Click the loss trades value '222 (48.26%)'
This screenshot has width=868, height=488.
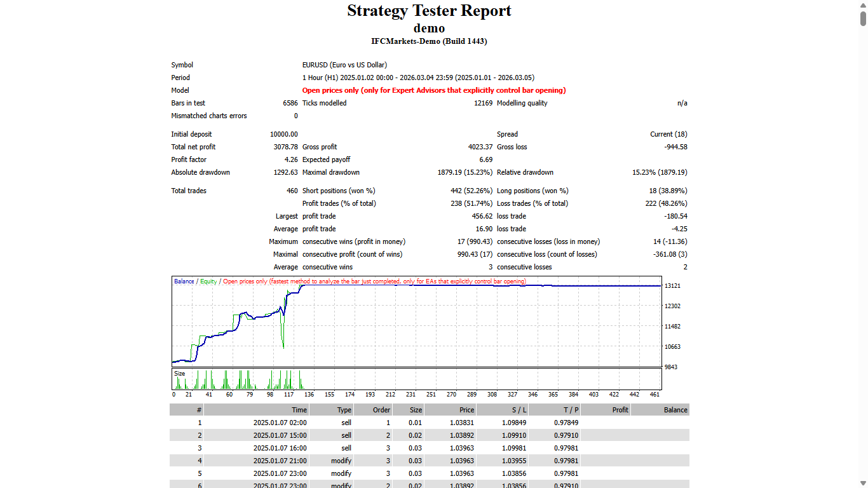[667, 203]
